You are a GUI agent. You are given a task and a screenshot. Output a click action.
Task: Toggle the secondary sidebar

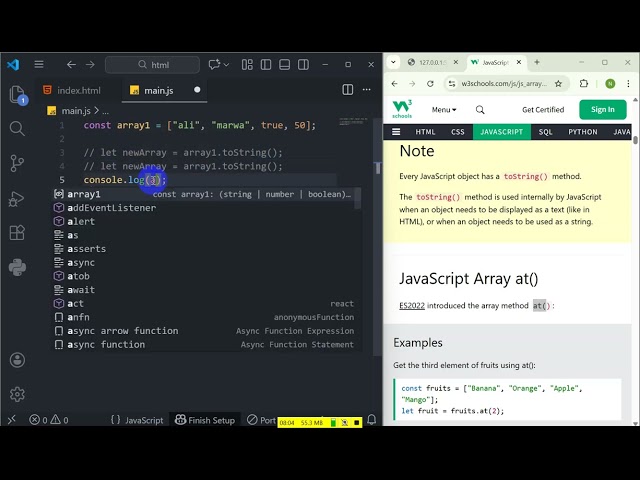[303, 64]
